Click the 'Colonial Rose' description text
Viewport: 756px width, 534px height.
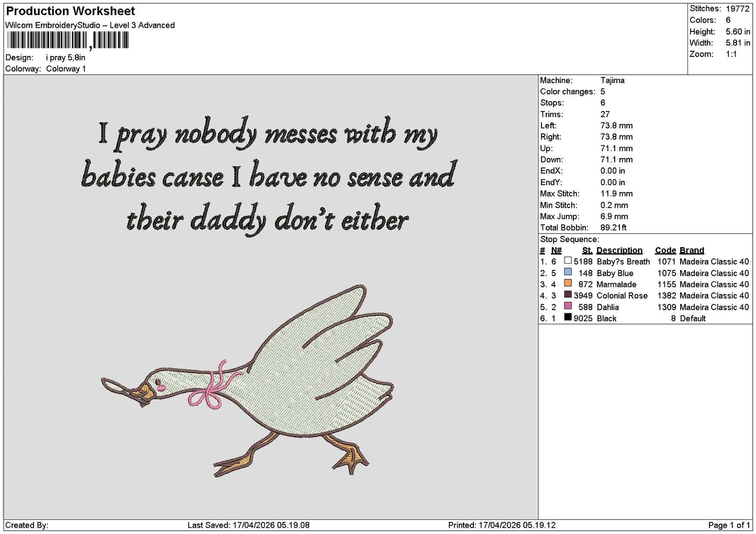[x=622, y=296]
